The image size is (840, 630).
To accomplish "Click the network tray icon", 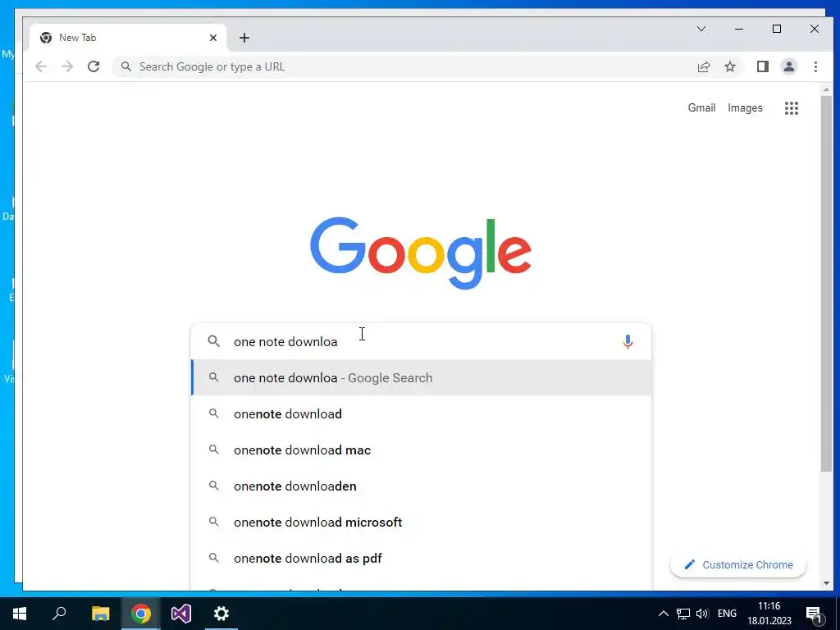I will 683,614.
